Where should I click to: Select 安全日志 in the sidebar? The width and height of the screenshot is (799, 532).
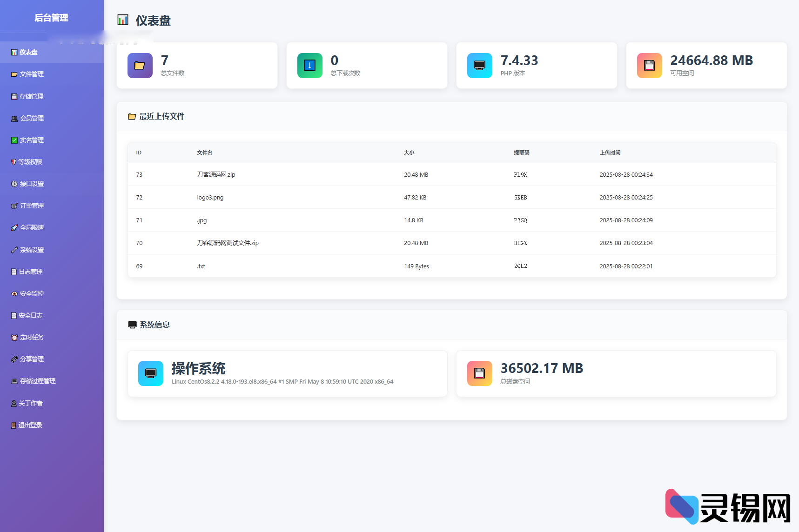29,315
